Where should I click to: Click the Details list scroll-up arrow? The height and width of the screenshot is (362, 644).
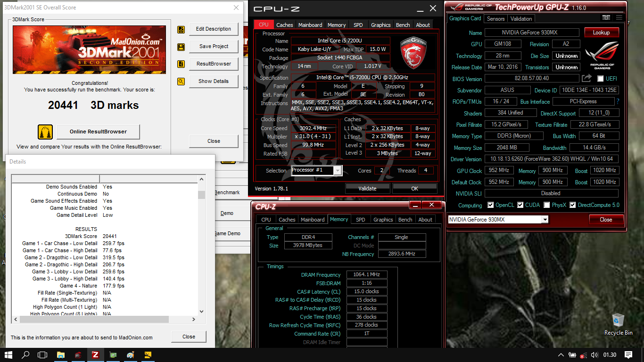click(x=202, y=179)
